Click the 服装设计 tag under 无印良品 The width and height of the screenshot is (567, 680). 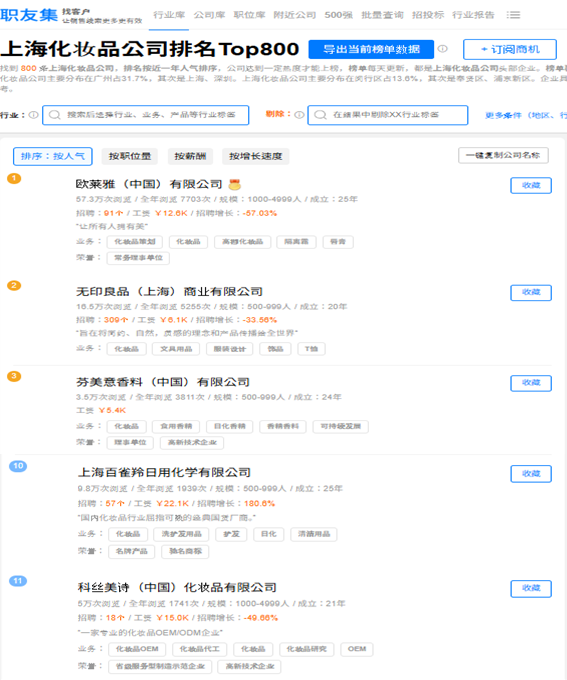click(x=229, y=349)
